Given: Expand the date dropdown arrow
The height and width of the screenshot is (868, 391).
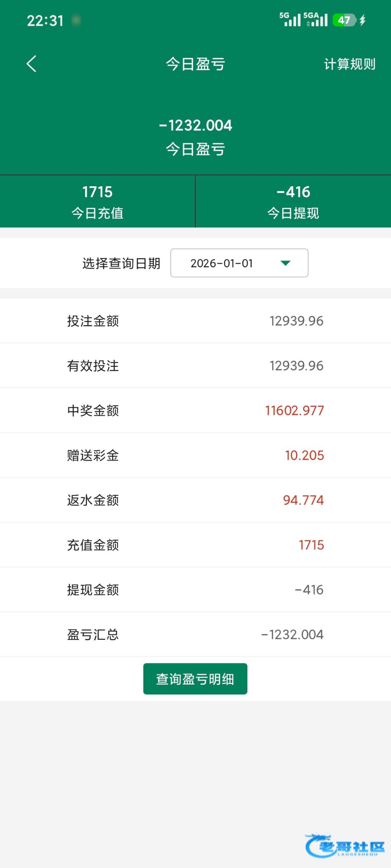Looking at the screenshot, I should [x=286, y=263].
